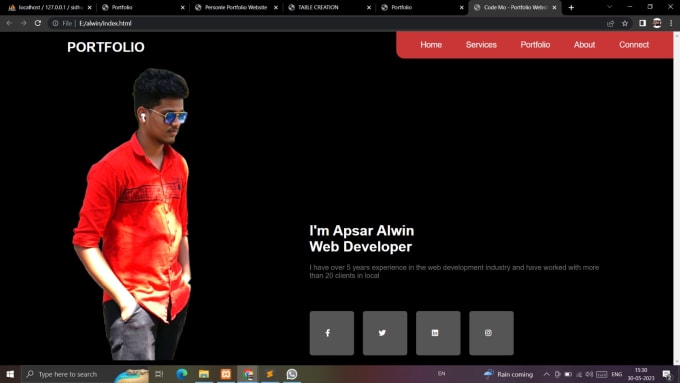680x383 pixels.
Task: Open the Connect nav link
Action: pyautogui.click(x=634, y=45)
